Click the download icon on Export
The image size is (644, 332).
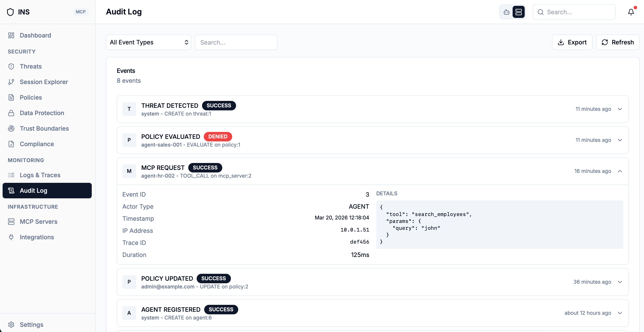[561, 42]
